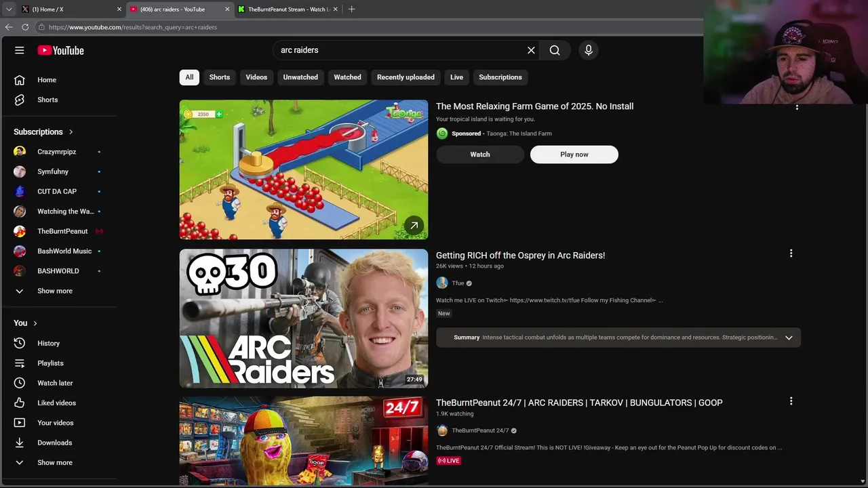
Task: Open TheBurntPeanut 24/7 stream title
Action: [579, 403]
